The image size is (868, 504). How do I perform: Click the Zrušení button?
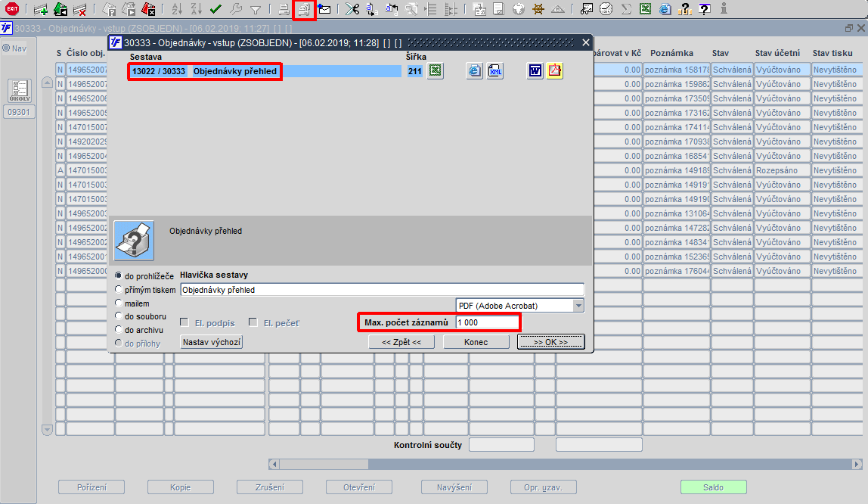click(270, 487)
